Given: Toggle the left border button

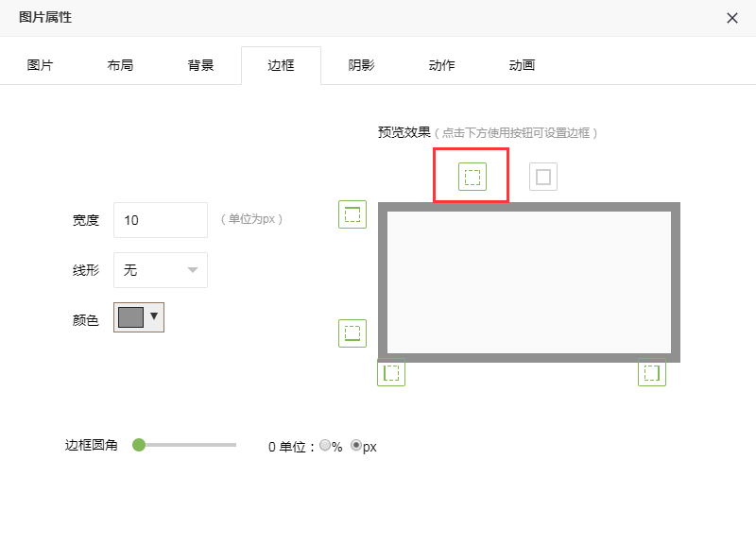Looking at the screenshot, I should click(x=391, y=373).
